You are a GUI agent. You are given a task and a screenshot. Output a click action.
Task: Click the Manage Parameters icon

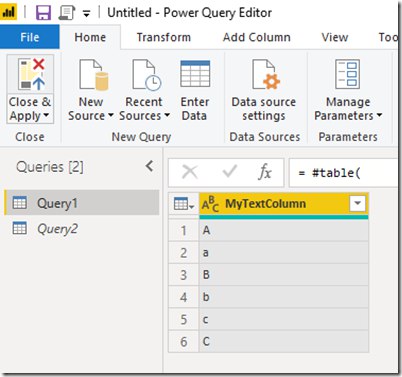point(348,74)
